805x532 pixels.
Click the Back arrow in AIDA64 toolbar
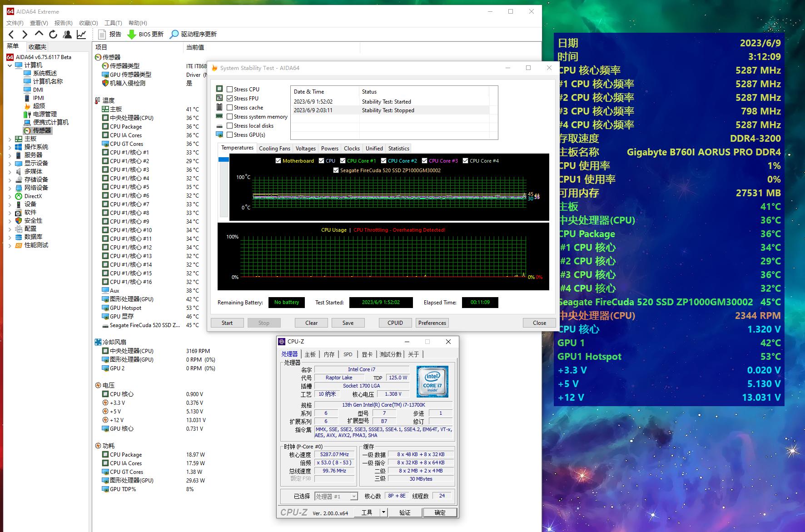click(11, 34)
